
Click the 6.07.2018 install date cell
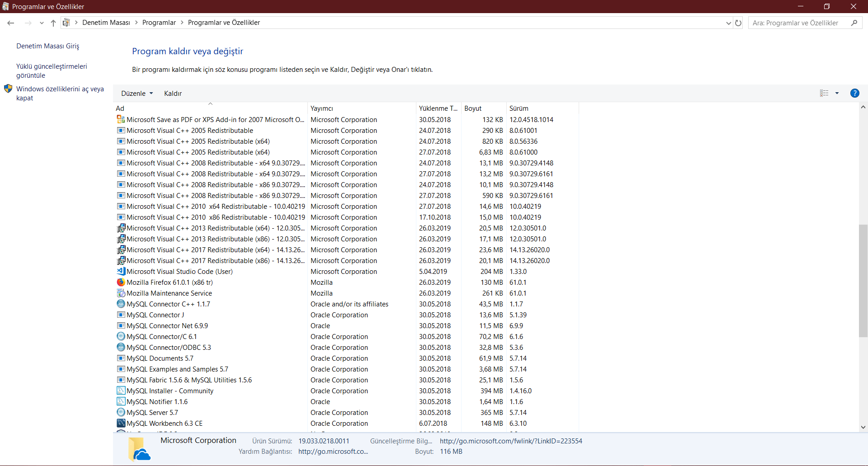(x=433, y=424)
